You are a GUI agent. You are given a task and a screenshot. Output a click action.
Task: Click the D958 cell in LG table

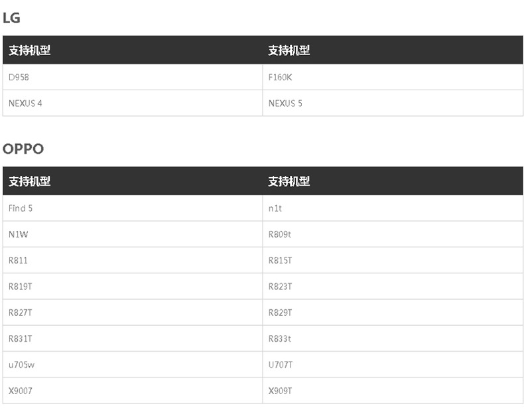pyautogui.click(x=19, y=78)
